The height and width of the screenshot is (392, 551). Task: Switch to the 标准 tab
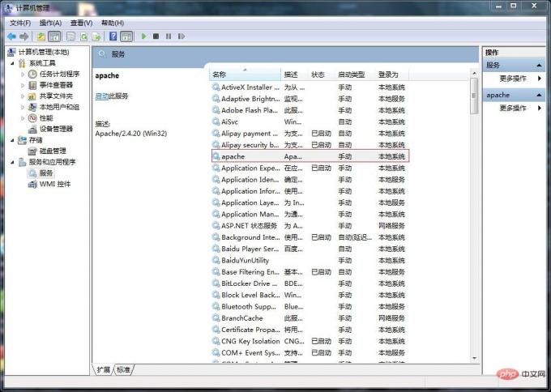(x=123, y=369)
